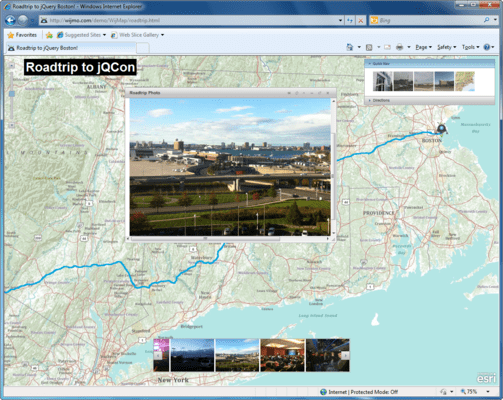The image size is (503, 400).
Task: Click the esri logo on the map
Action: point(486,378)
